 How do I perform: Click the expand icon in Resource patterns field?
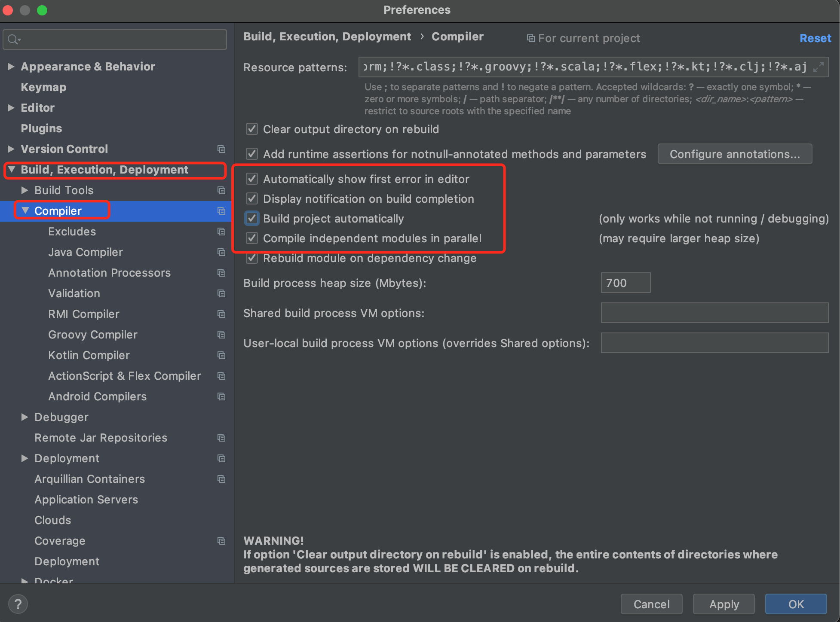818,67
